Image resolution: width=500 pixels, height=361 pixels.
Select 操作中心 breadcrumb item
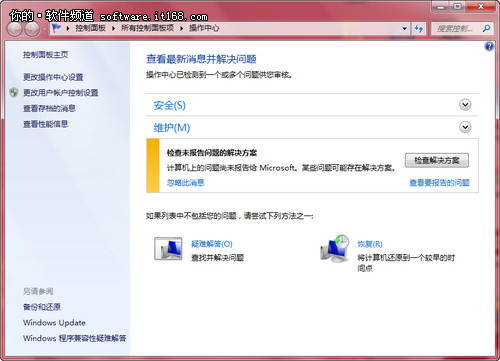tap(204, 28)
